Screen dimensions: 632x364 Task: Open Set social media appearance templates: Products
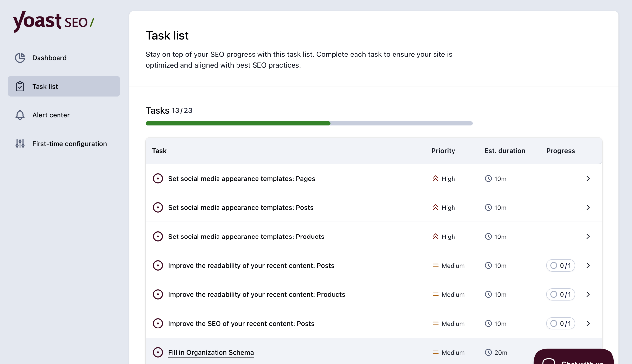[246, 237]
